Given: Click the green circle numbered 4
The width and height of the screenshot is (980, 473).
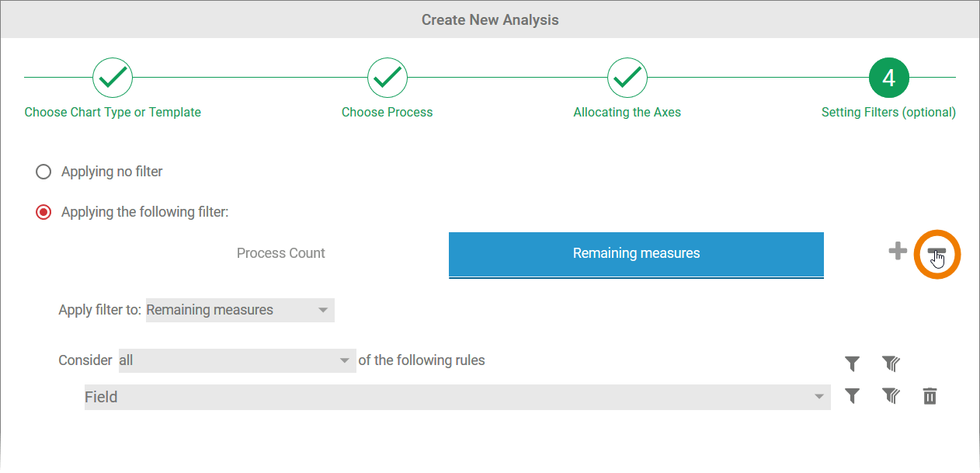Looking at the screenshot, I should click(888, 78).
